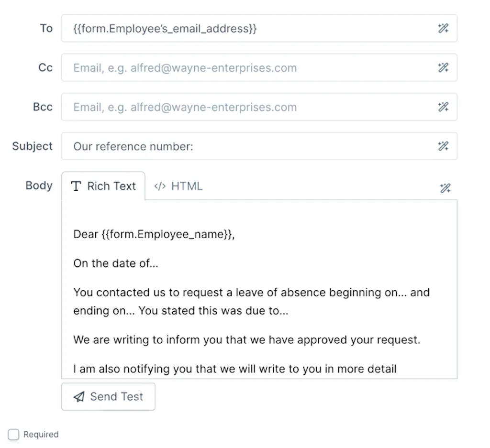Click the magic wand icon in Cc field
Screen dimensions: 490x448
click(x=443, y=68)
